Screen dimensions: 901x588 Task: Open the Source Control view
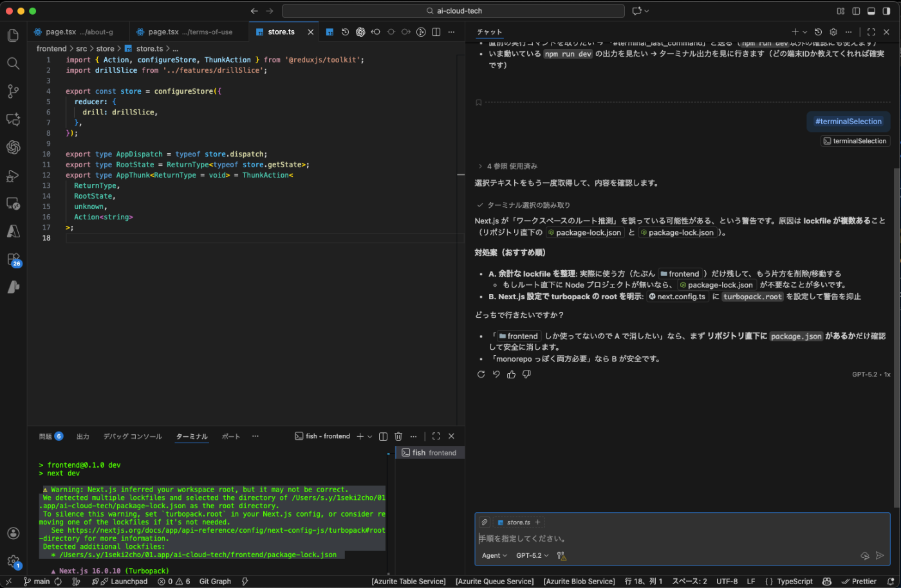pyautogui.click(x=13, y=91)
